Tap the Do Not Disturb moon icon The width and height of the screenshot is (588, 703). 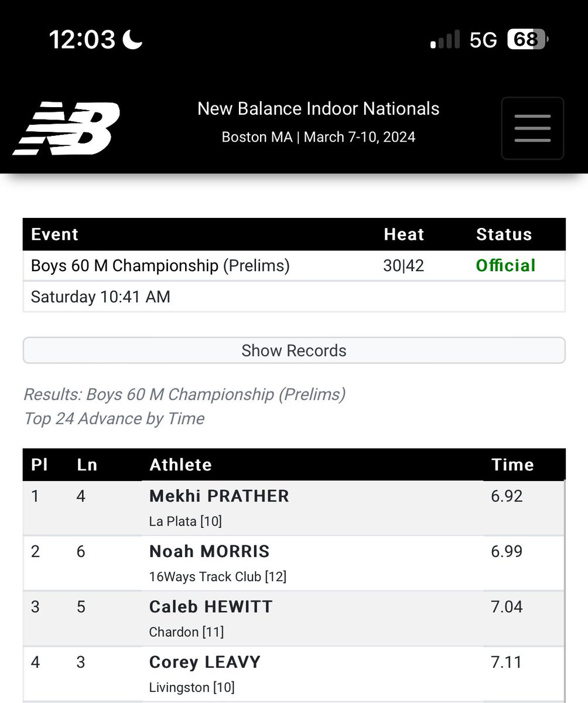(x=132, y=39)
